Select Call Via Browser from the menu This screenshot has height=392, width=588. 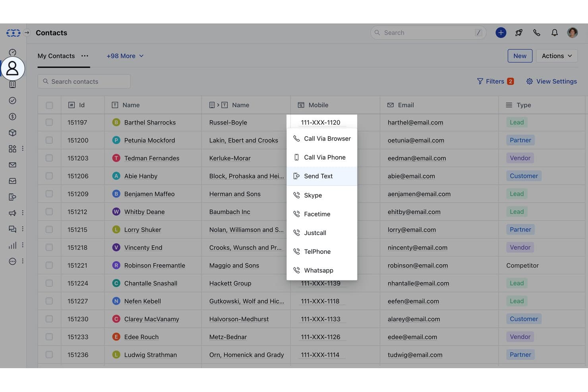322,139
